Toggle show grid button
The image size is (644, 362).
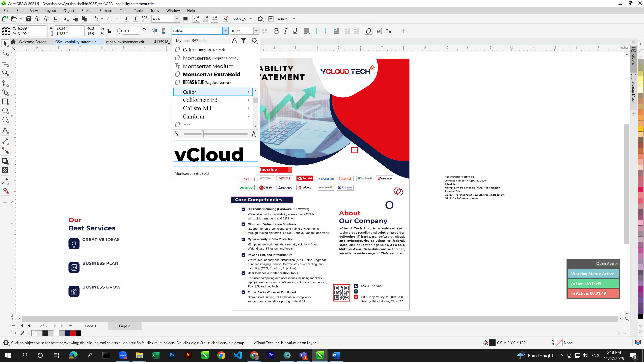click(205, 19)
